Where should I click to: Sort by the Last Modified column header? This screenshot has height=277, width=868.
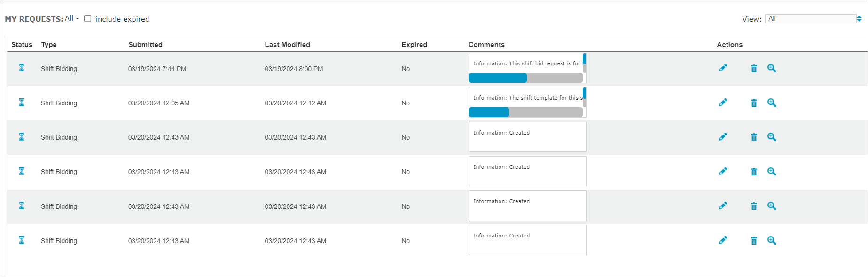click(287, 45)
